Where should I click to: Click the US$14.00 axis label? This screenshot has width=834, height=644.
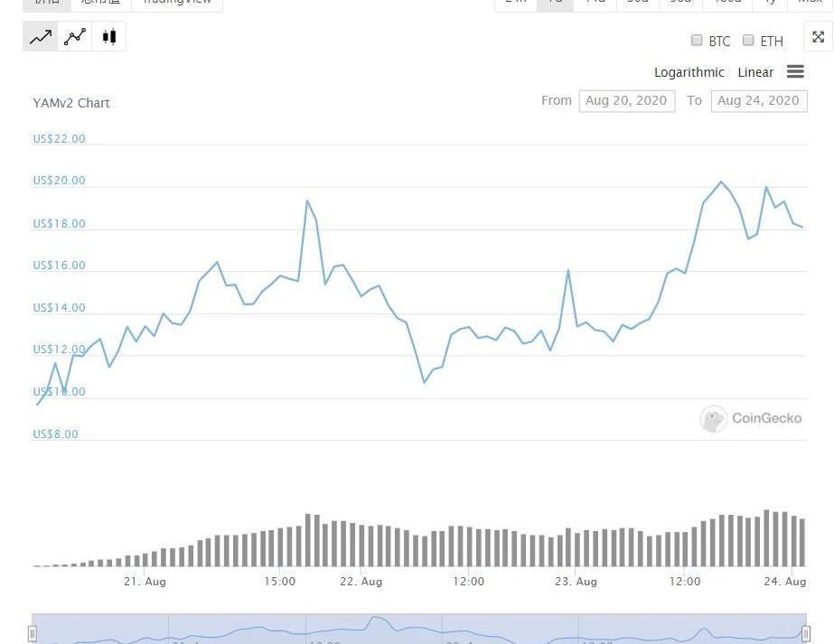pos(59,308)
